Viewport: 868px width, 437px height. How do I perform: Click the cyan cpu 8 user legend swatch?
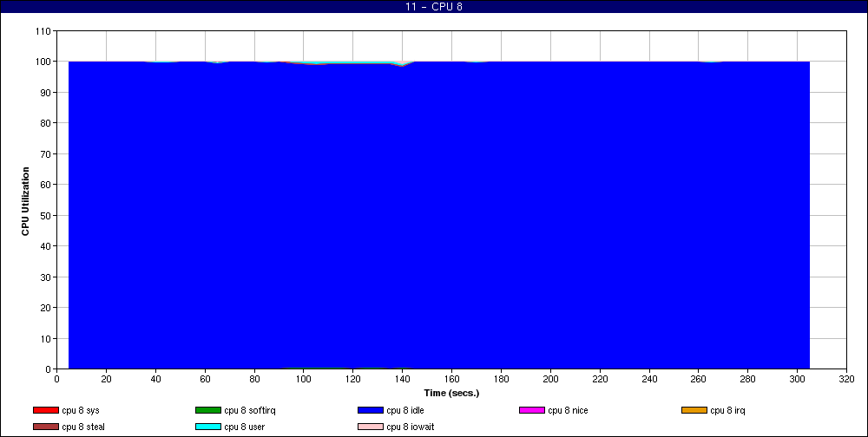coord(208,427)
